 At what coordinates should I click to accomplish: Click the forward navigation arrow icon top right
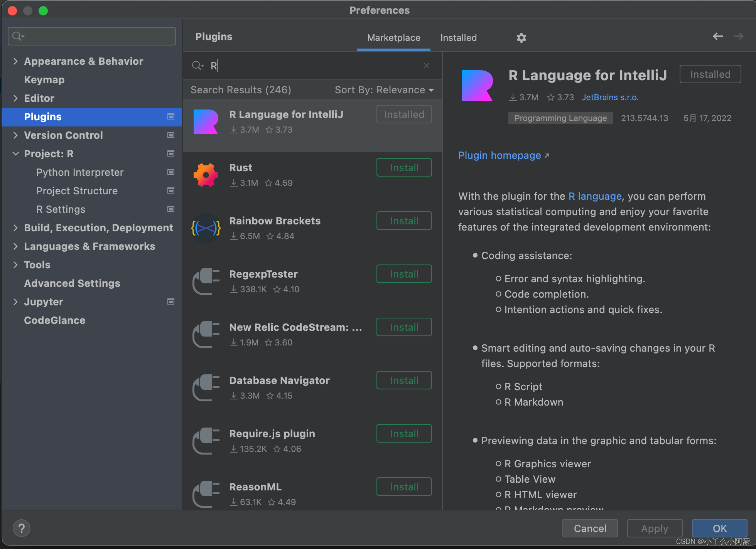coord(738,36)
